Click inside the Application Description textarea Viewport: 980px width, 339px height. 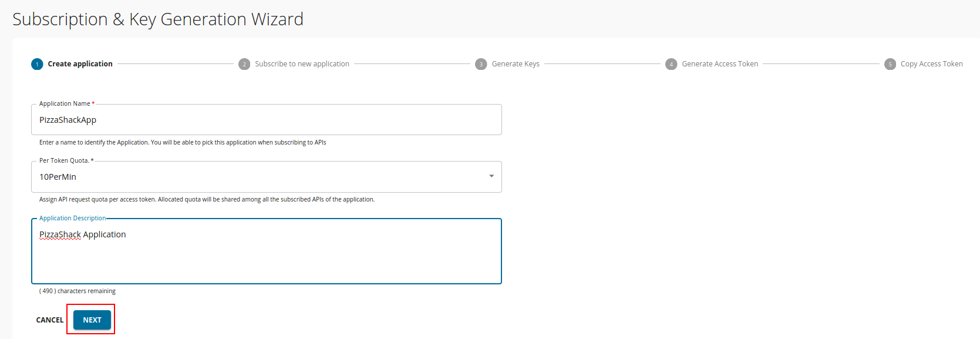pos(267,251)
